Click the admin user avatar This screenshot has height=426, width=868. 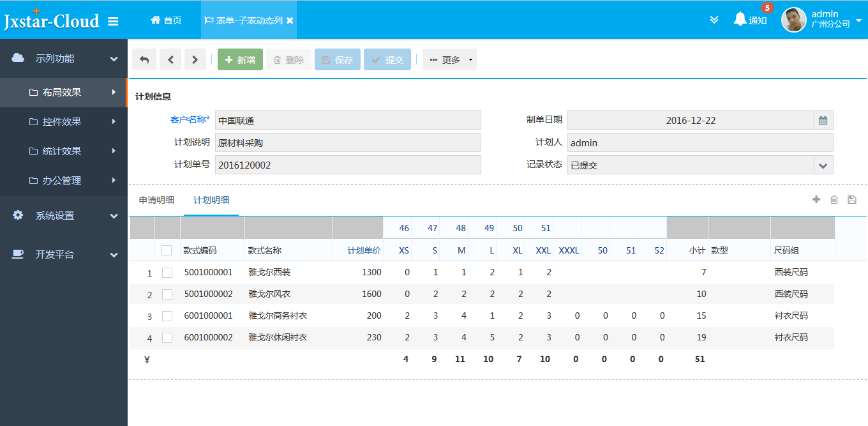794,20
